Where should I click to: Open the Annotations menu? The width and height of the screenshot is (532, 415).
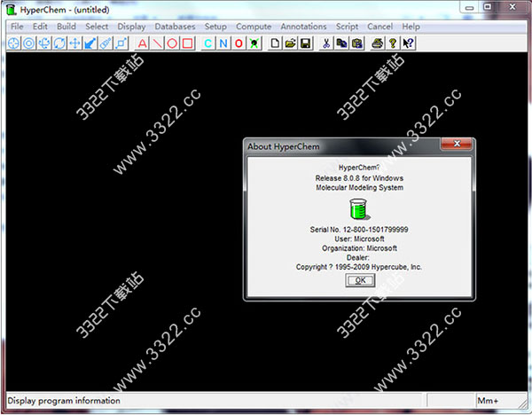pyautogui.click(x=303, y=27)
